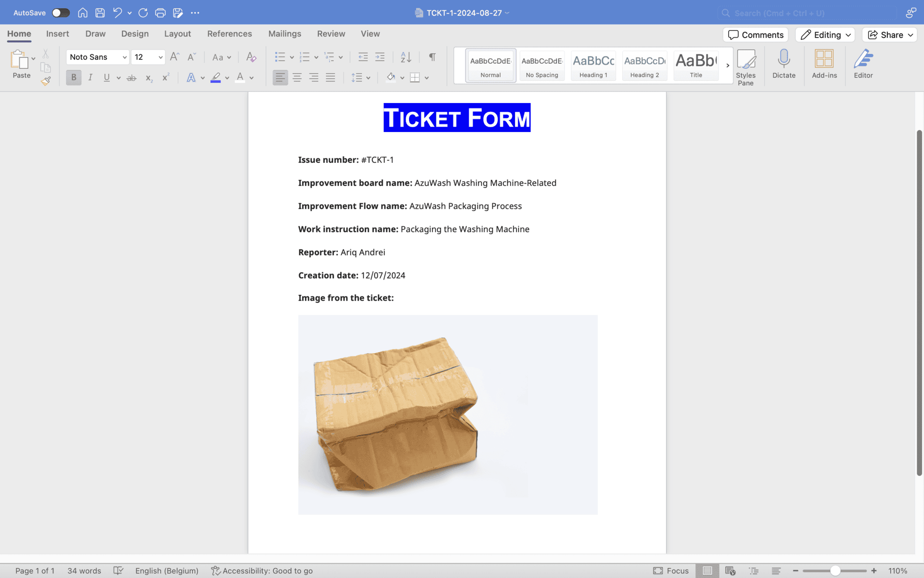Viewport: 924px width, 578px height.
Task: Click the Comments button
Action: tap(755, 35)
